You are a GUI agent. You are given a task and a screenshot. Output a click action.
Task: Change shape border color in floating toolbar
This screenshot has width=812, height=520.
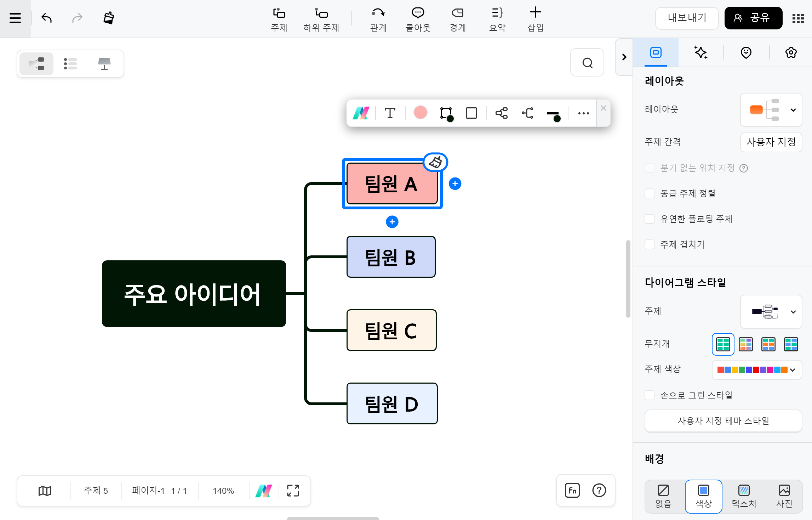[x=446, y=114]
